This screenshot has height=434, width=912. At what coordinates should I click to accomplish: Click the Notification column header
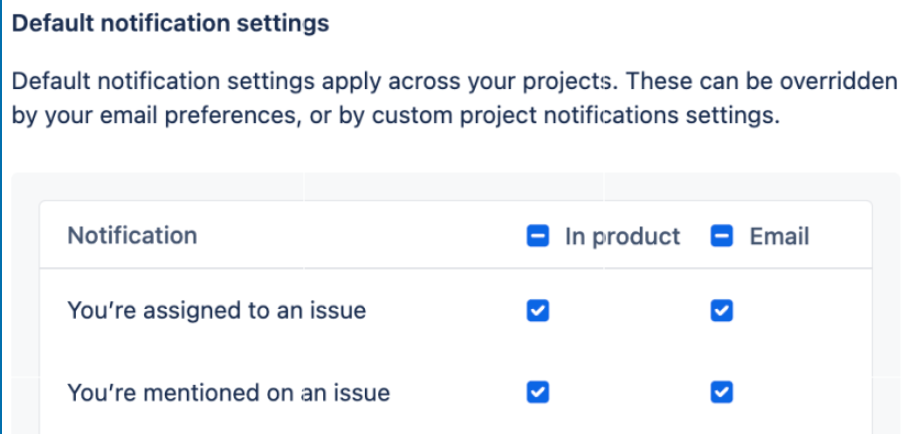pos(132,236)
